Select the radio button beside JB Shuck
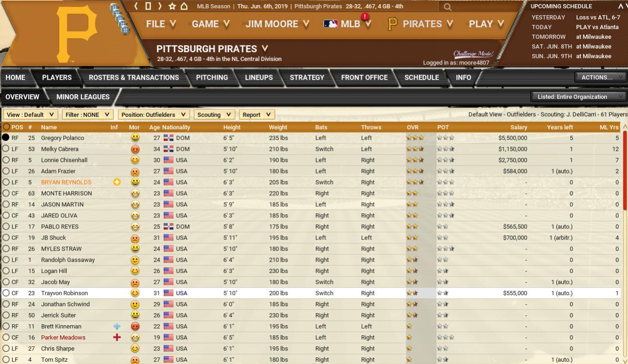The height and width of the screenshot is (364, 628). 6,238
